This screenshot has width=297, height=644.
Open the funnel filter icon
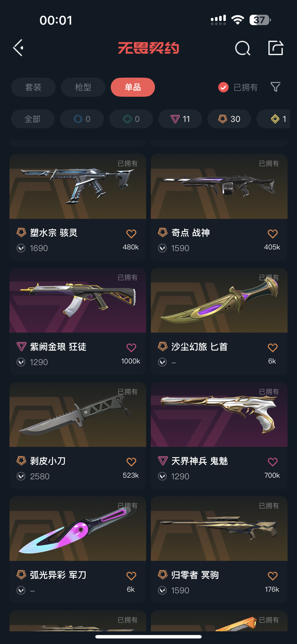275,87
